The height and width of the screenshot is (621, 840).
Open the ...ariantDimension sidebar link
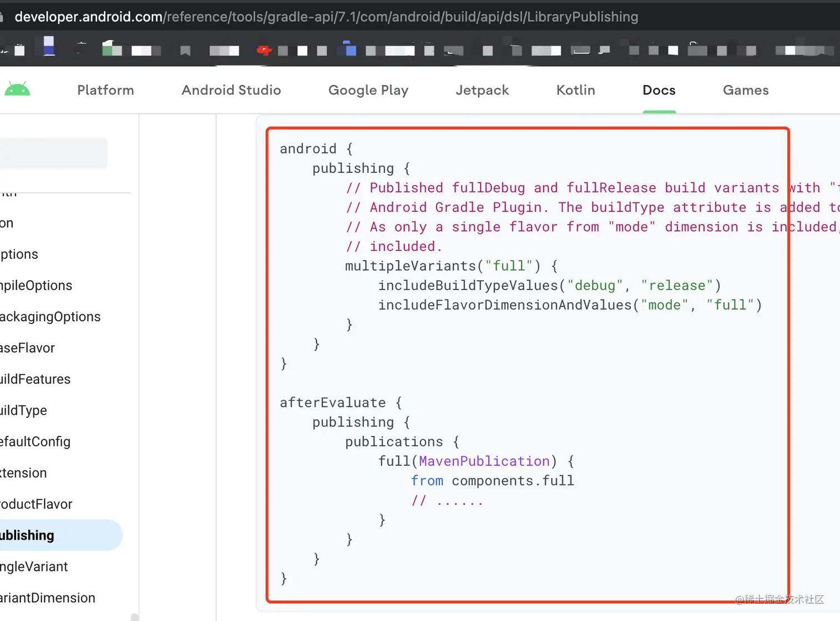tap(48, 598)
